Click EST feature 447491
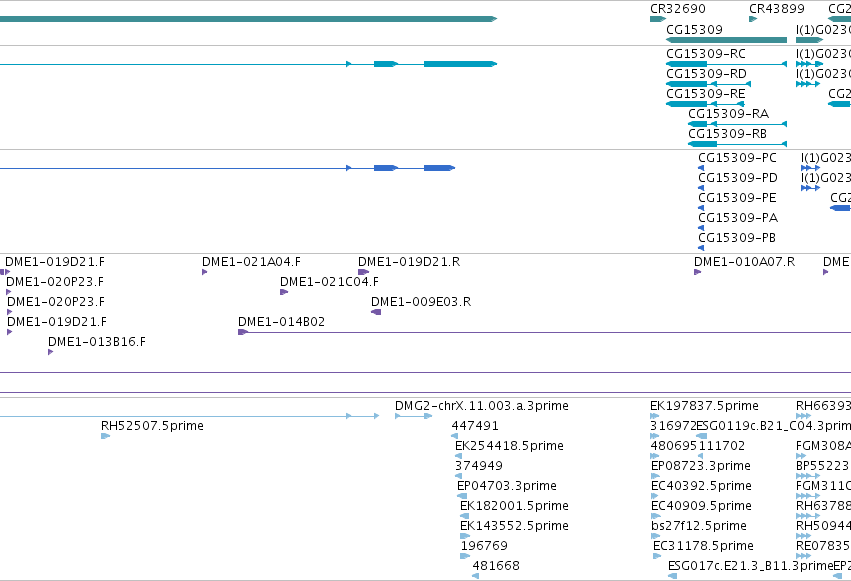 475,426
